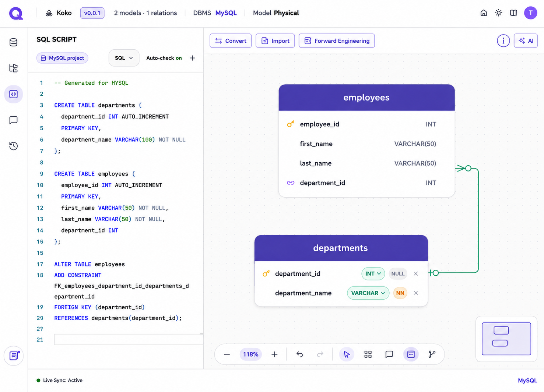This screenshot has width=544, height=392.
Task: Go to home via the house icon
Action: pyautogui.click(x=484, y=13)
